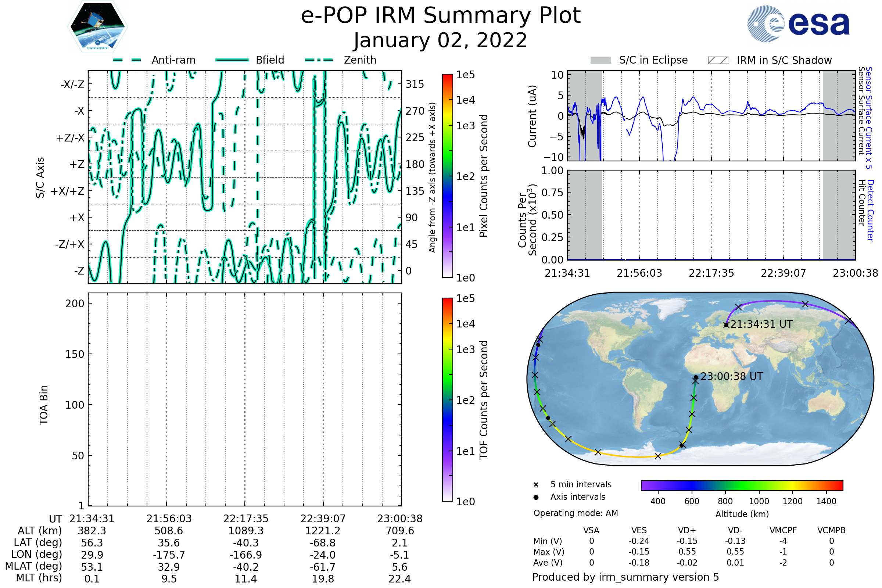Click the 23:00:38 UT map end label
Screen dimensions: 882x588
[x=732, y=376]
